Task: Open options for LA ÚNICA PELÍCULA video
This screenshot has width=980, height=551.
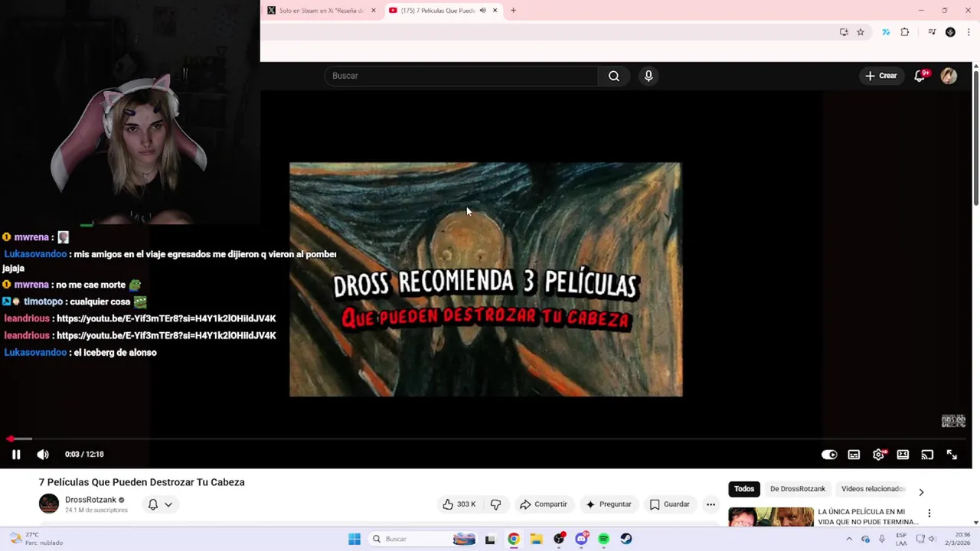Action: [929, 514]
